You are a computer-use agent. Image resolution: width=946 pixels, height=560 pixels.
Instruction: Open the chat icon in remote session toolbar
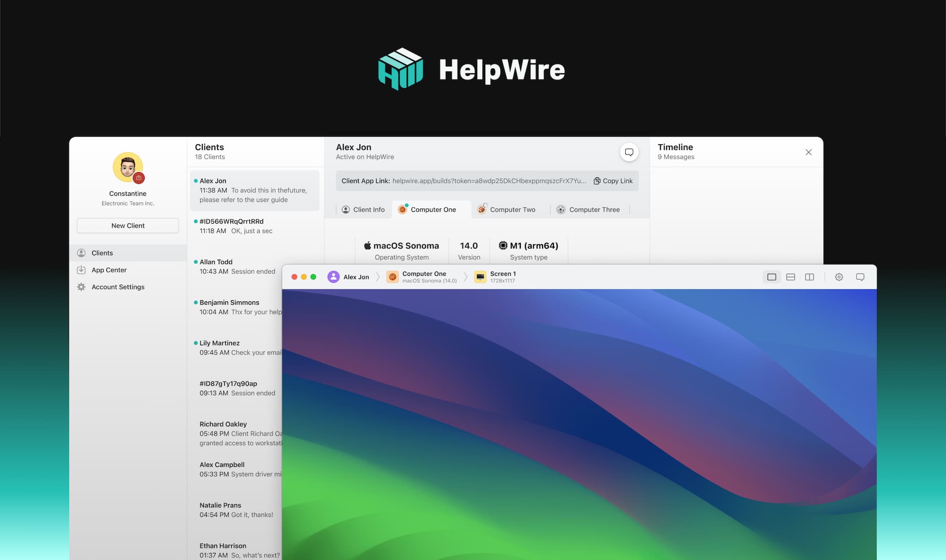click(x=860, y=276)
